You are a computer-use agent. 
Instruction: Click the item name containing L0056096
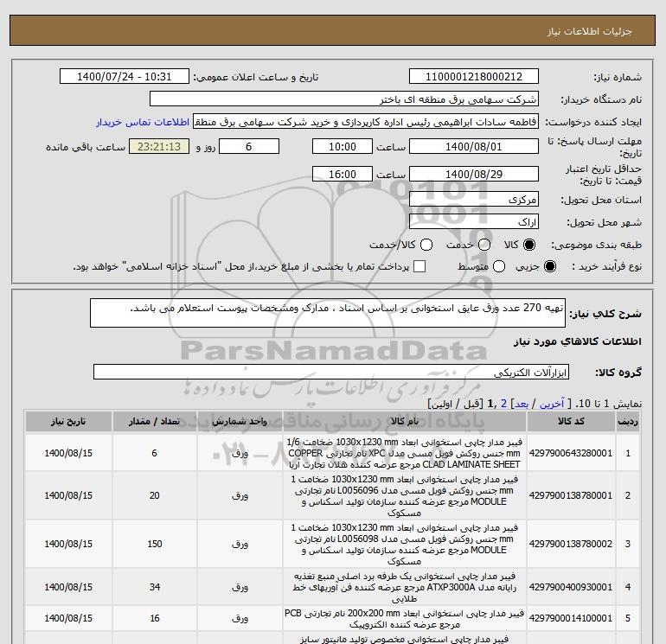[405, 496]
